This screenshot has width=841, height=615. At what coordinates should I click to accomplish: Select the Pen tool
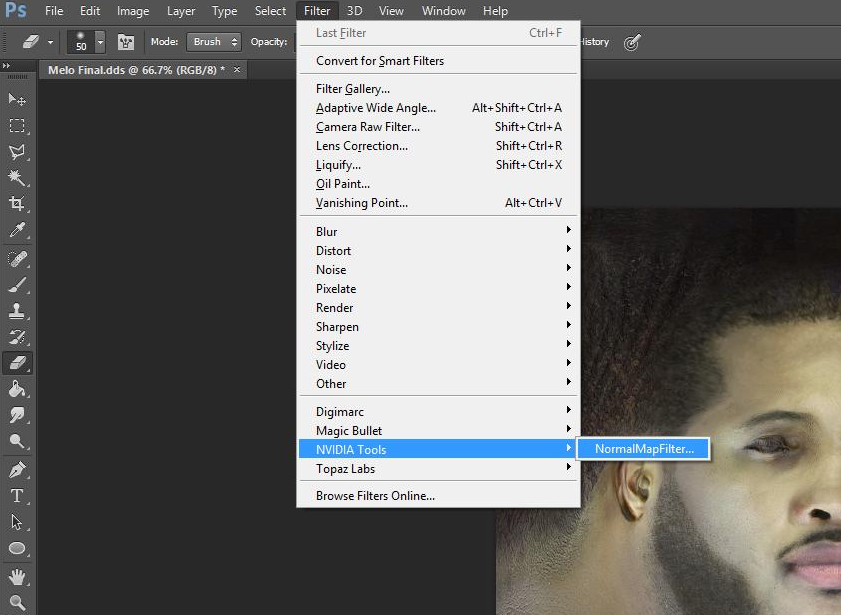pos(17,470)
